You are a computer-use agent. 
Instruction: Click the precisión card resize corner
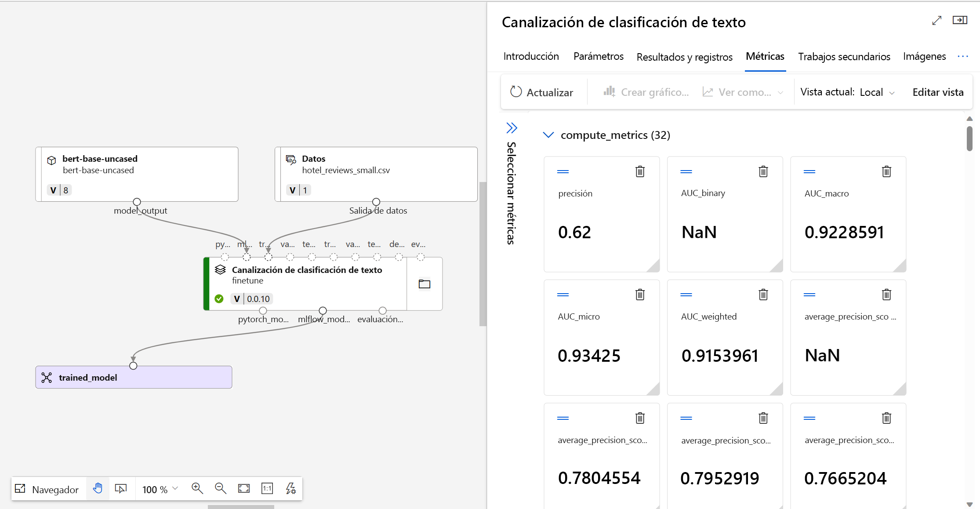coord(654,266)
